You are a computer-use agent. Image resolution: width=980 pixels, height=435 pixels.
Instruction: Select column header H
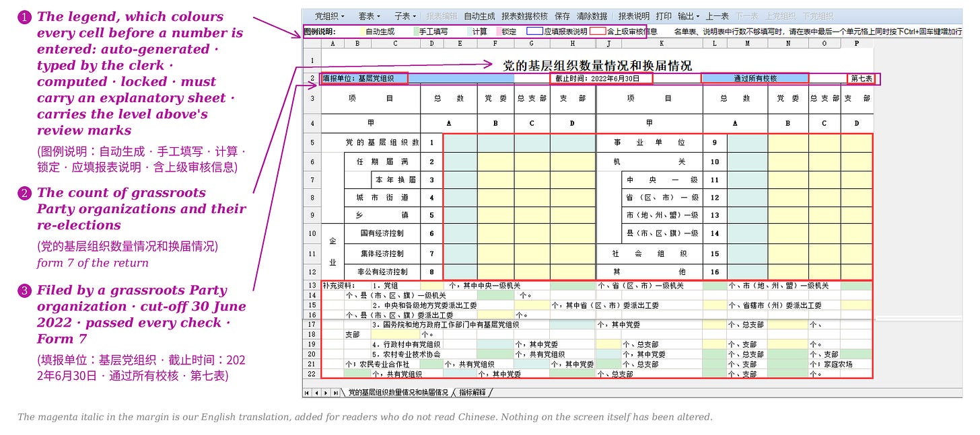(573, 44)
